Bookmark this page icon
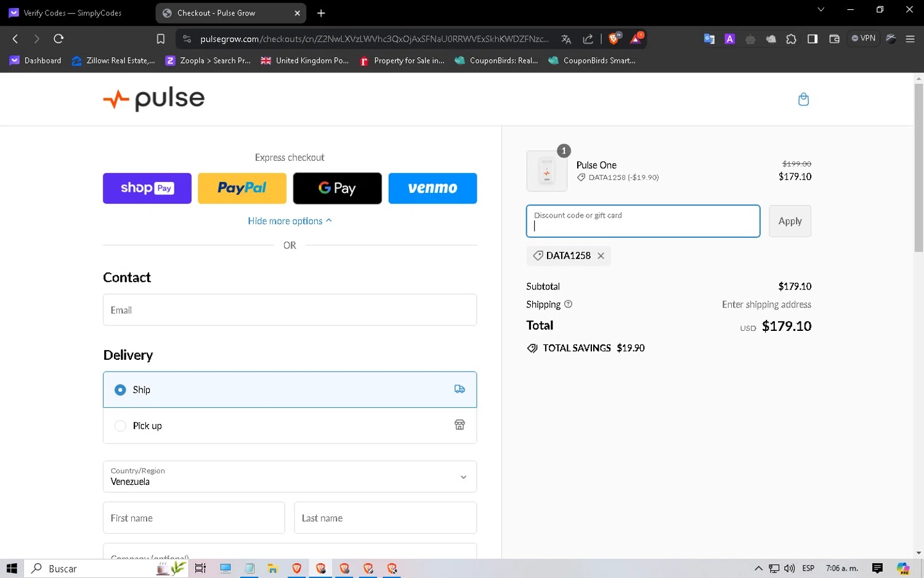 coord(161,39)
